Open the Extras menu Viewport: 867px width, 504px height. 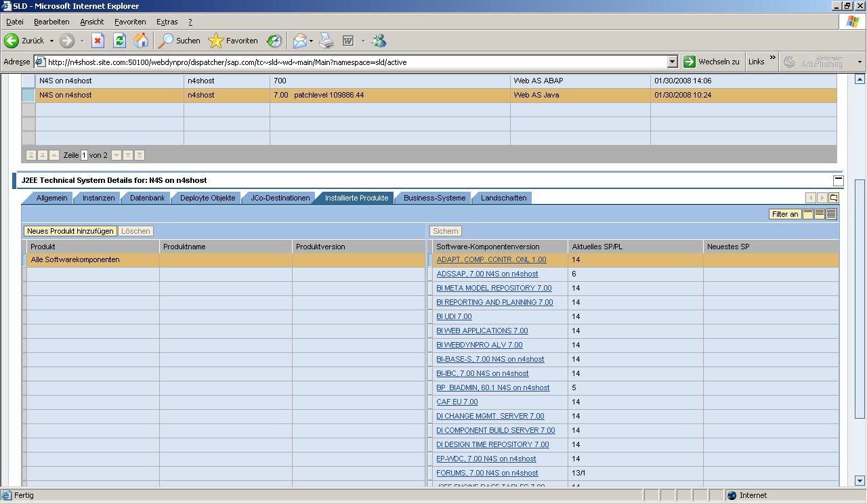pos(167,22)
